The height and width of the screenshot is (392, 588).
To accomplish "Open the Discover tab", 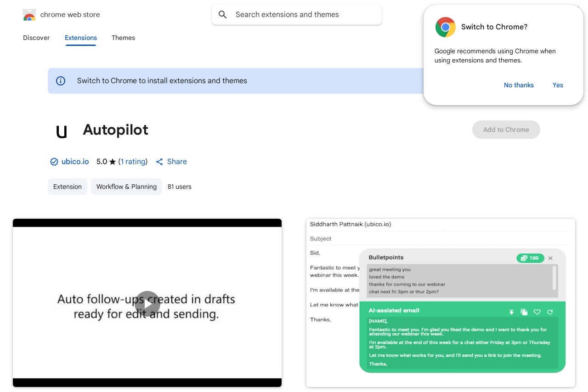I will coord(36,38).
